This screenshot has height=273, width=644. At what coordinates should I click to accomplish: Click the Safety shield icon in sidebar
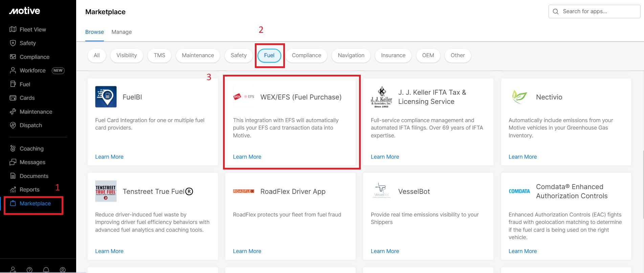coord(13,43)
